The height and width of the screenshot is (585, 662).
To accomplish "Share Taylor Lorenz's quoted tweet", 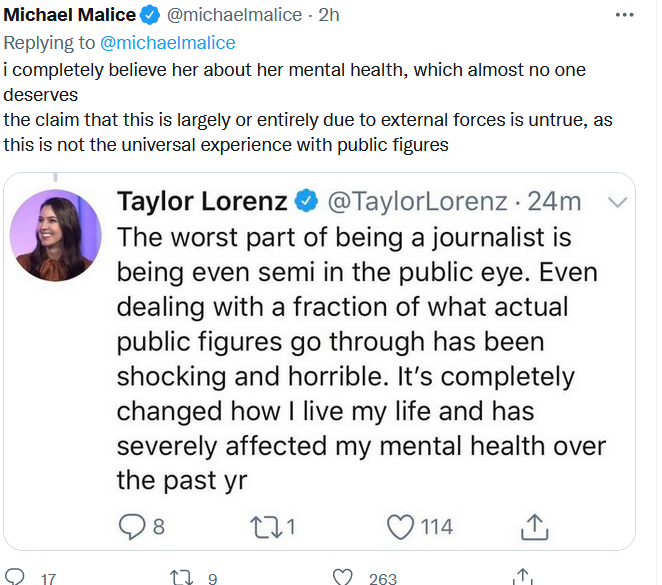I will (x=534, y=527).
